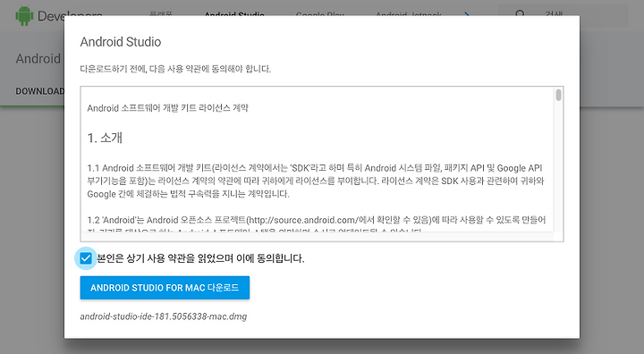
Task: Click '다운로드하기 전에' instruction text
Action: 175,69
